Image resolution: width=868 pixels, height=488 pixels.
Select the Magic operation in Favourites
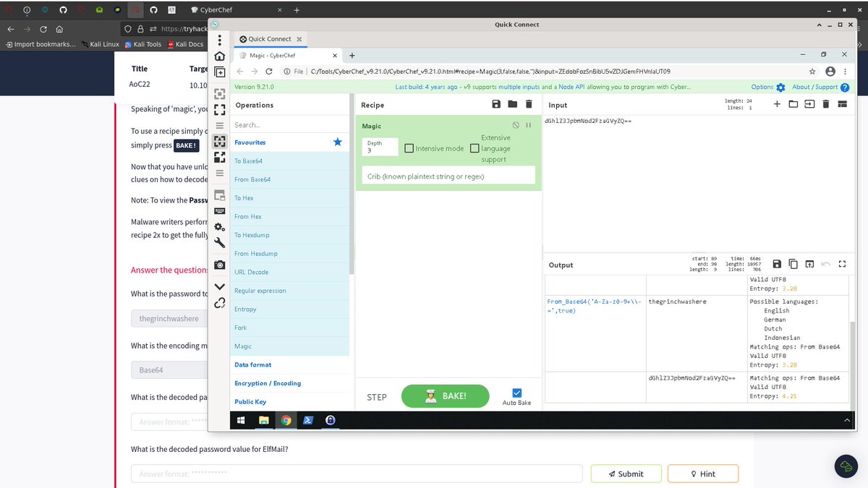289,346
